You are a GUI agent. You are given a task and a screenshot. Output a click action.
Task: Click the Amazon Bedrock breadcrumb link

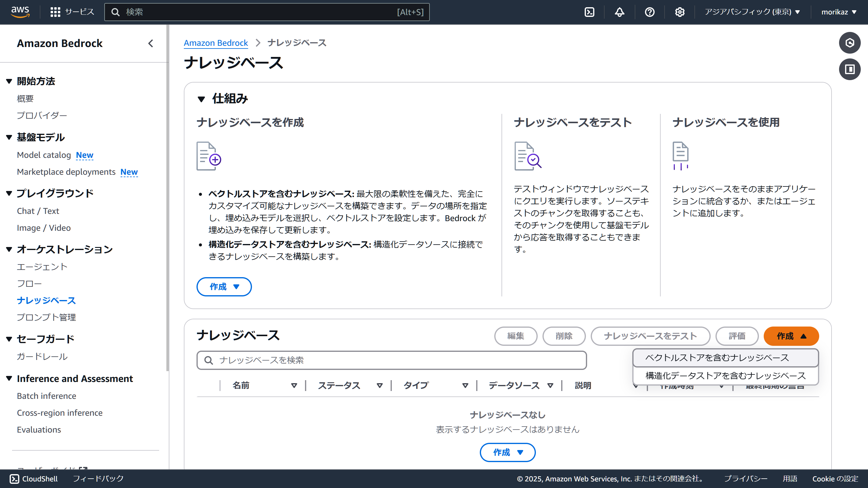pyautogui.click(x=216, y=43)
